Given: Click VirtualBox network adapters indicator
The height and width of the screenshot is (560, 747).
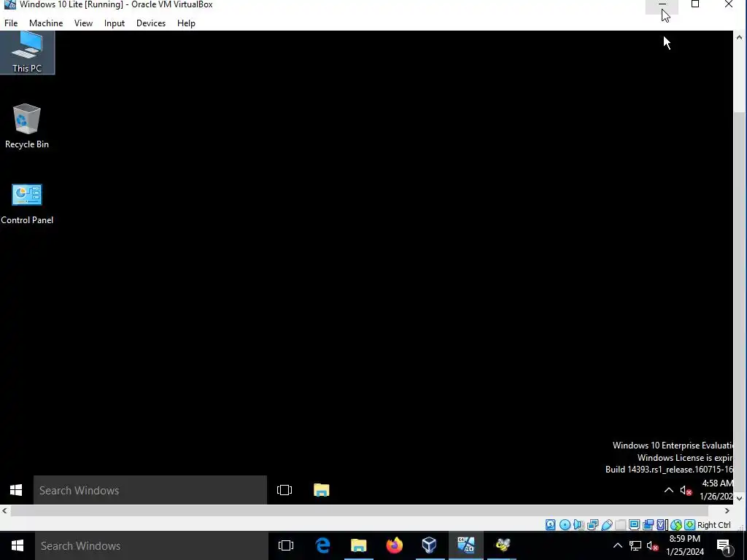Looking at the screenshot, I should [592, 525].
